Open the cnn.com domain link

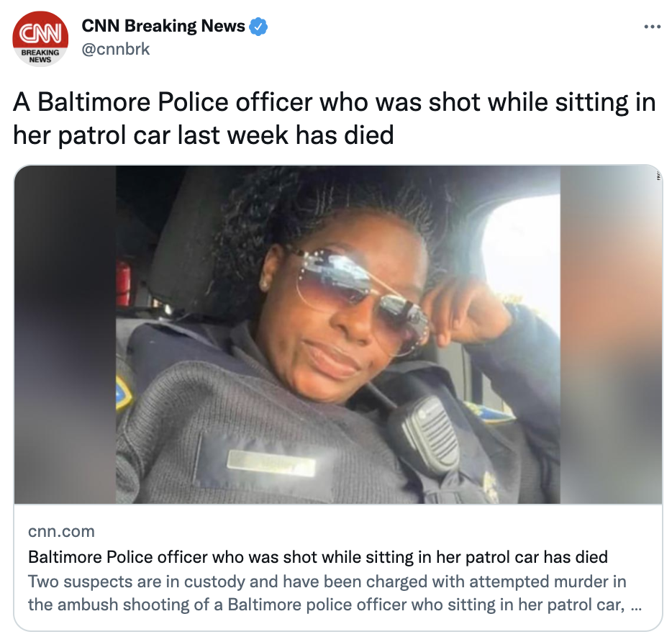[61, 531]
